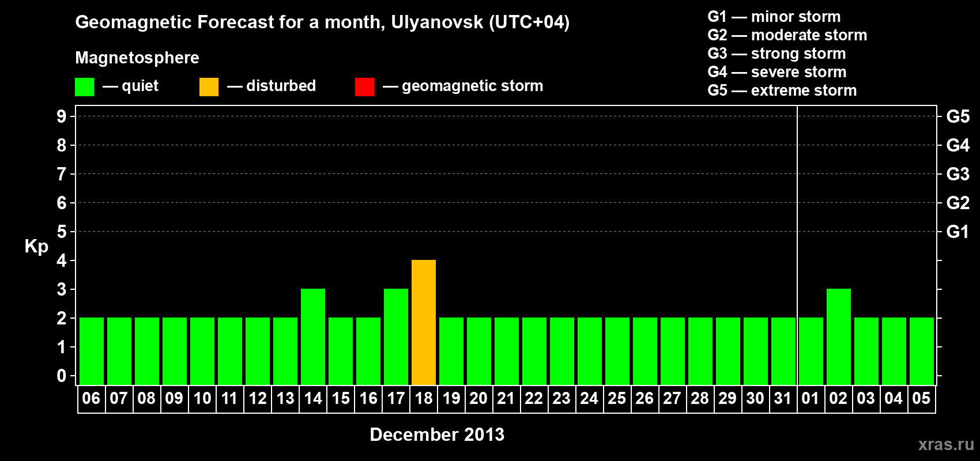
Task: Select the bar for December 31
Action: tap(783, 352)
